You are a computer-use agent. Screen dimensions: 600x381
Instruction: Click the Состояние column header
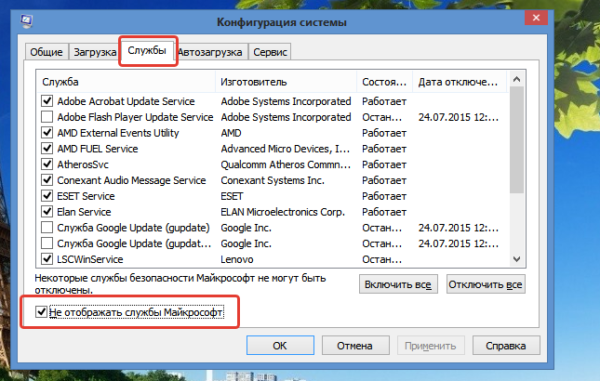point(385,82)
